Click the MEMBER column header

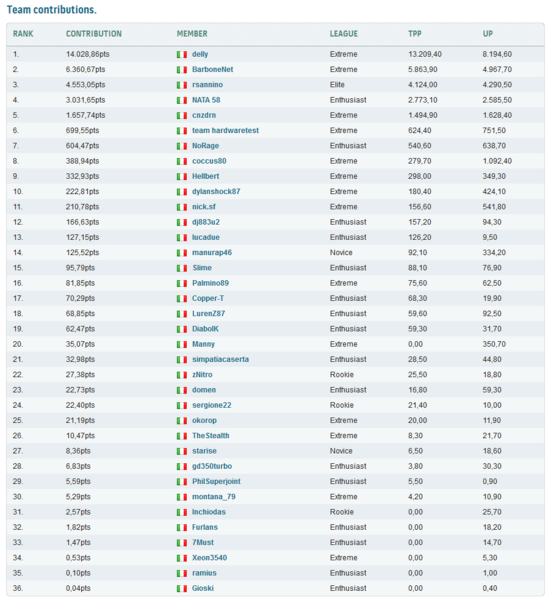point(192,34)
